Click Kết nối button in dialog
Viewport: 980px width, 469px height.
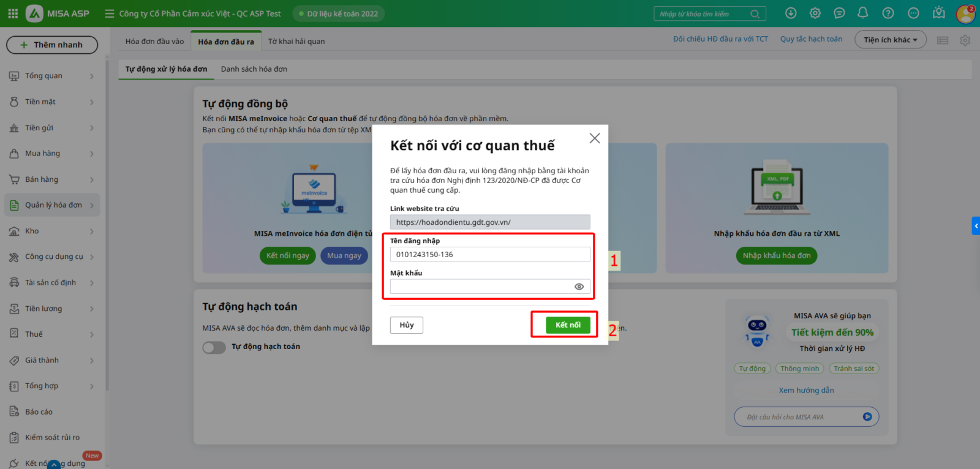pyautogui.click(x=568, y=325)
